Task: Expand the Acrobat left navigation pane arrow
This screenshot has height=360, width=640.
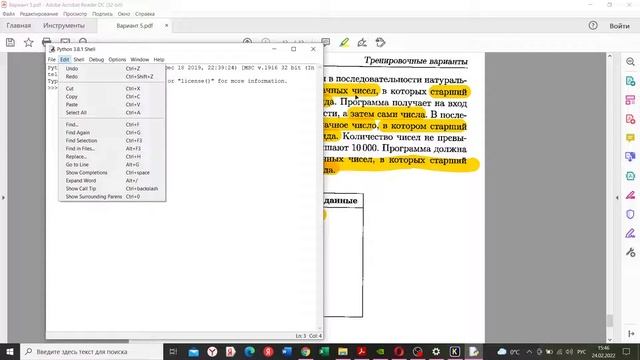Action: click(x=3, y=198)
